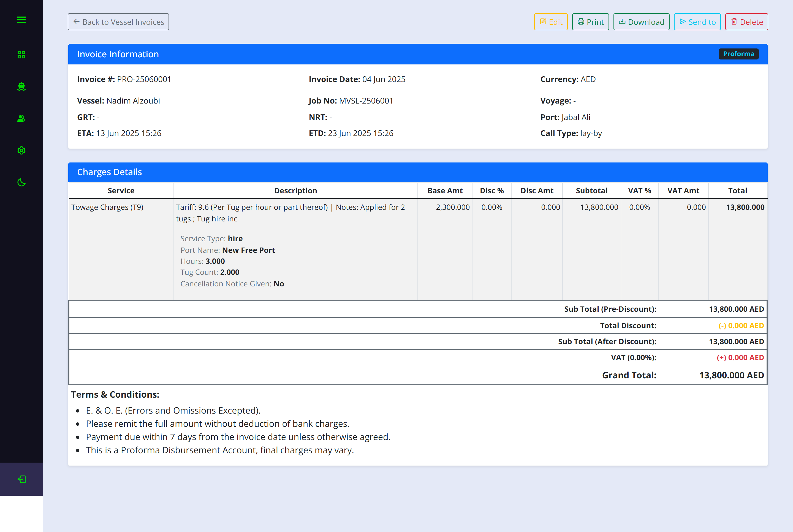
Task: Open the dashboard grid icon
Action: coord(21,55)
